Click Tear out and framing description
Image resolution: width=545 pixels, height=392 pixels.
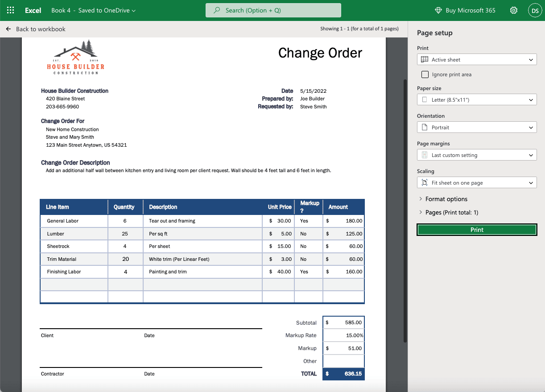[x=172, y=221]
